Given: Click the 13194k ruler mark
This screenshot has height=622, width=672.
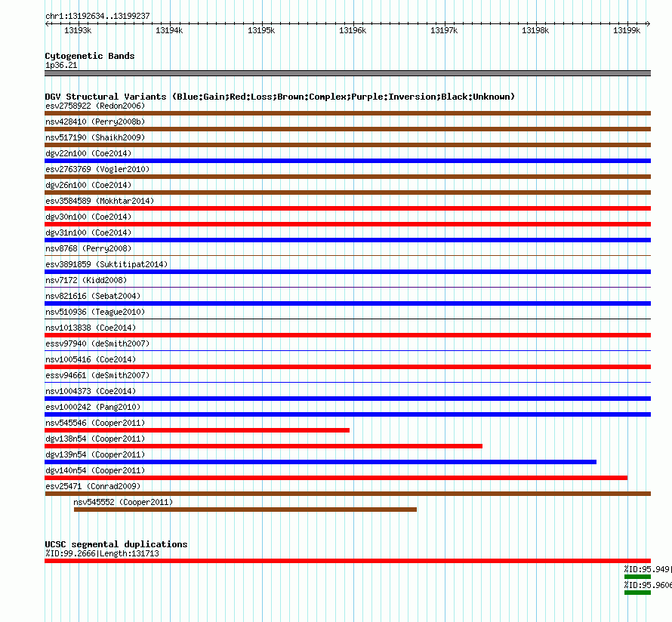Looking at the screenshot, I should click(169, 30).
